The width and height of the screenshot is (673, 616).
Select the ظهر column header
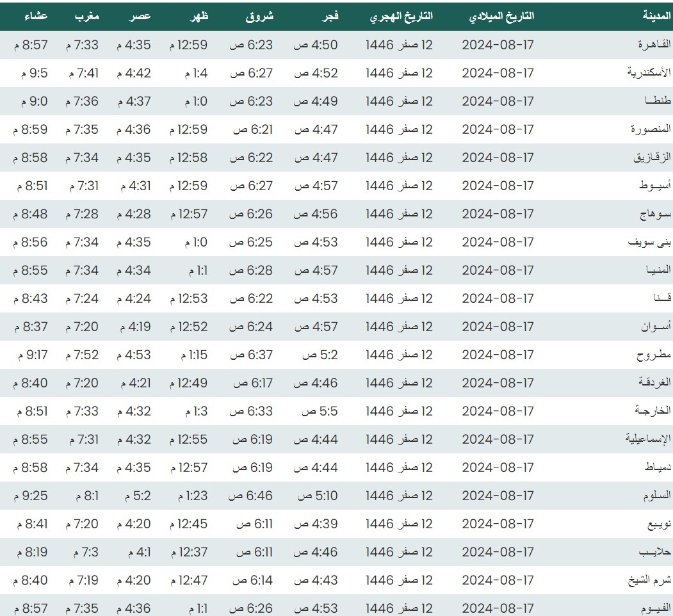[199, 16]
